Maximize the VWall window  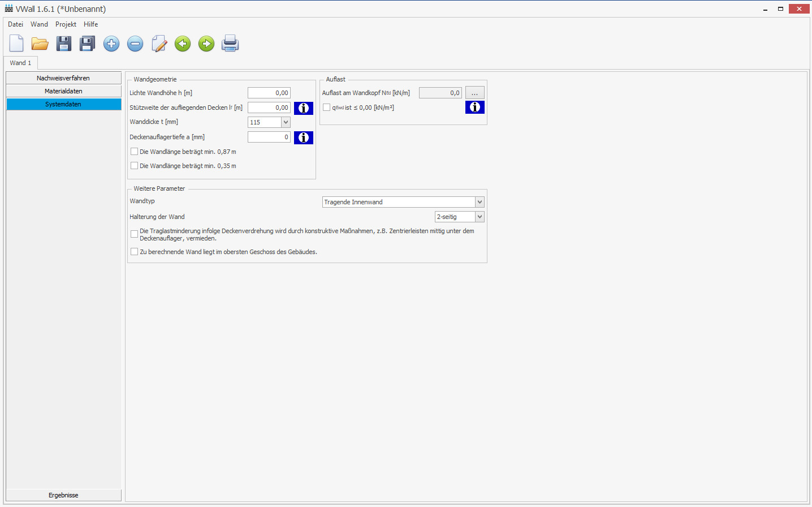(x=780, y=9)
